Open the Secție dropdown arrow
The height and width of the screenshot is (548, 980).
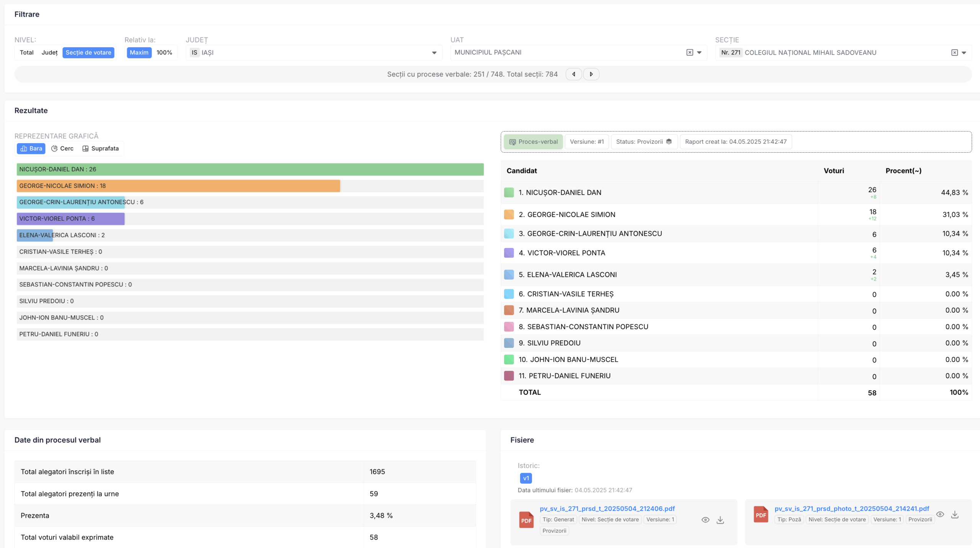pos(964,53)
